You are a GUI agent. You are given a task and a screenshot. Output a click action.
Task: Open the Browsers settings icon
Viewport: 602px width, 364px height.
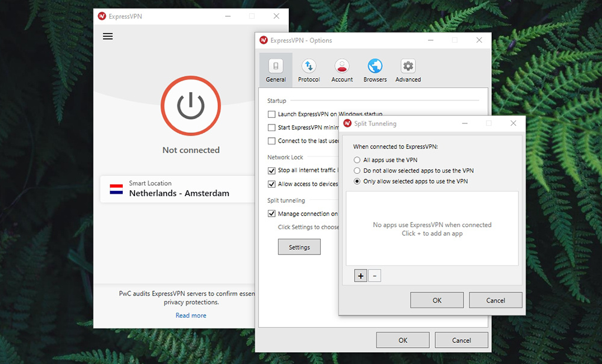coord(375,69)
